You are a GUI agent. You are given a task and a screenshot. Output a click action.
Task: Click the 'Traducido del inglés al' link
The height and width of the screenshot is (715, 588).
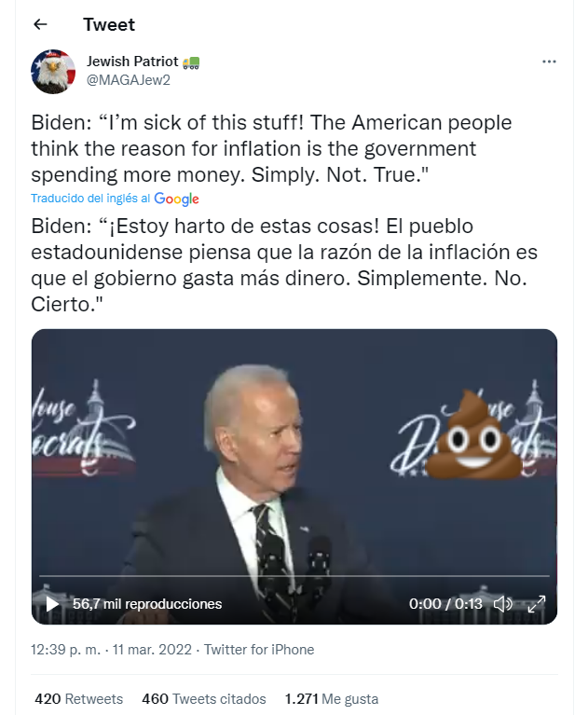point(90,199)
